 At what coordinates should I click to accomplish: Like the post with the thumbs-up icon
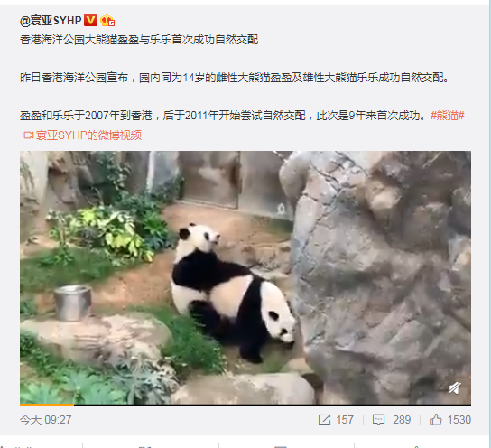pyautogui.click(x=435, y=419)
